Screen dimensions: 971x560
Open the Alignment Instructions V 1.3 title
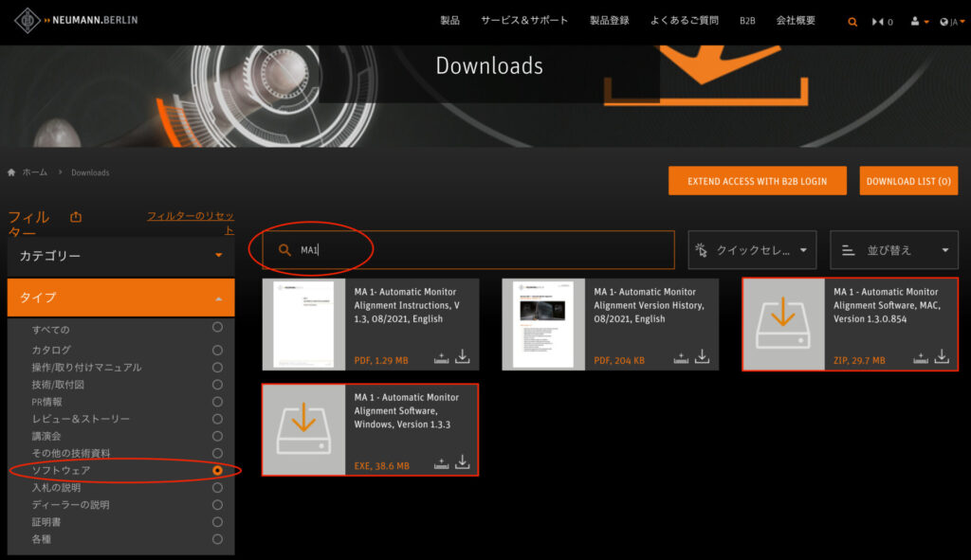(407, 305)
